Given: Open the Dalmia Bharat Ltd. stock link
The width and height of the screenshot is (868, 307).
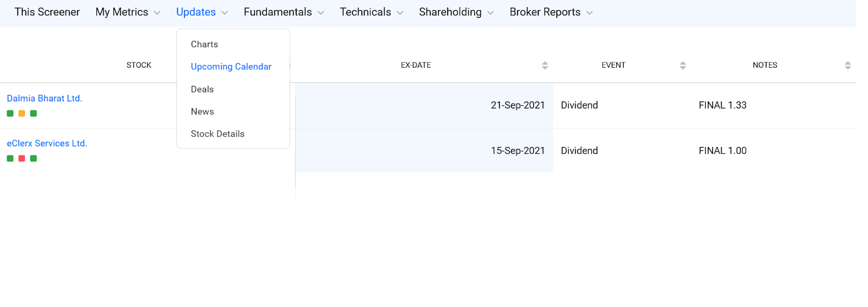Looking at the screenshot, I should [x=44, y=98].
